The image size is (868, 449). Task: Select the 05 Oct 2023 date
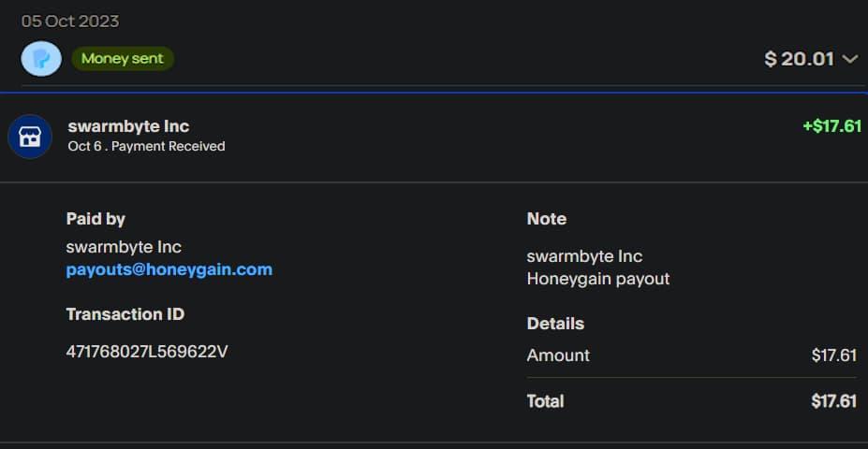tap(70, 22)
